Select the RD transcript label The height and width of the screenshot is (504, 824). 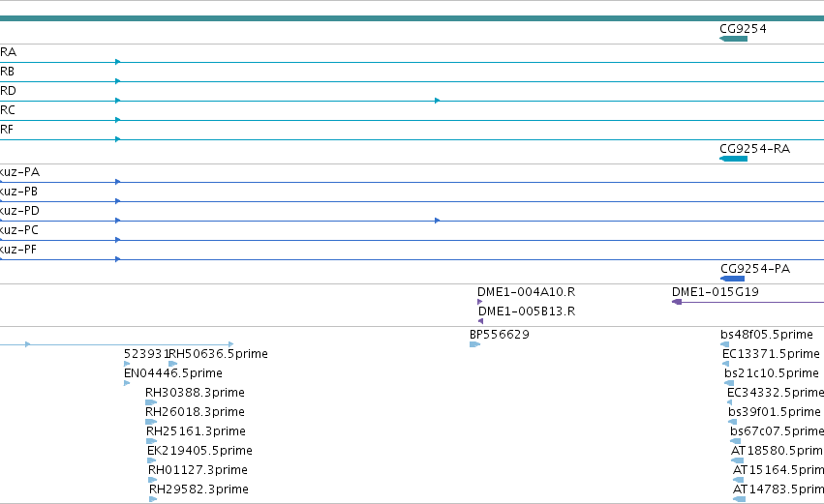9,91
